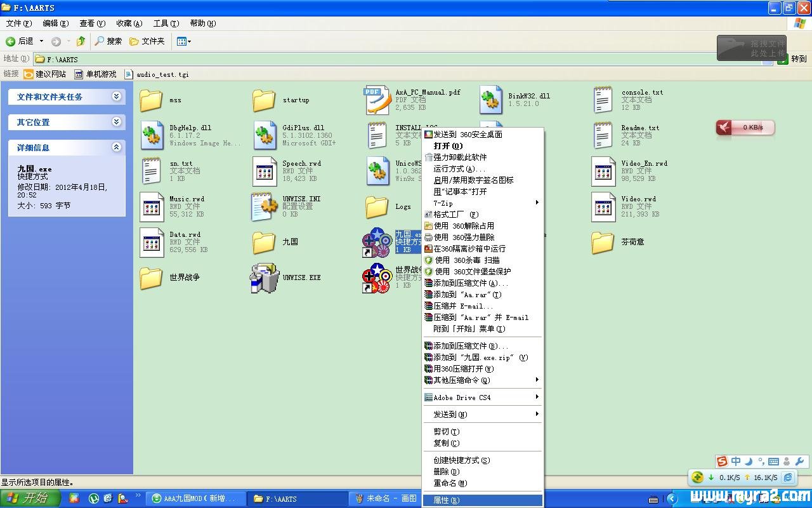Select the startup folder
The width and height of the screenshot is (812, 508).
[280, 100]
